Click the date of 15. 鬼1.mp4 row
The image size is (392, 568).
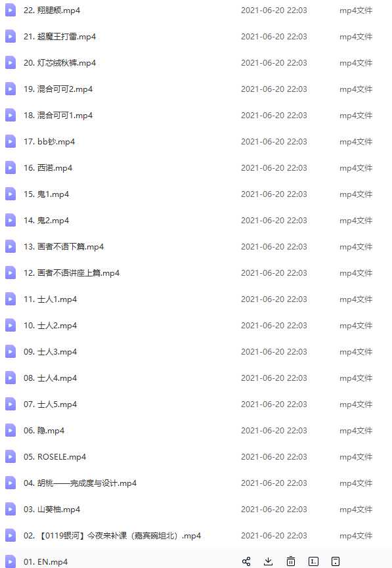274,194
